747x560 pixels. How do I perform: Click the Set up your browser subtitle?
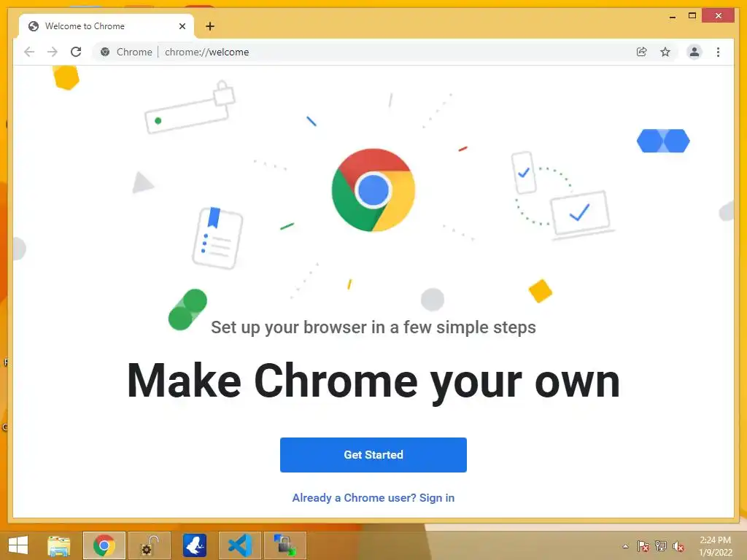(x=373, y=327)
